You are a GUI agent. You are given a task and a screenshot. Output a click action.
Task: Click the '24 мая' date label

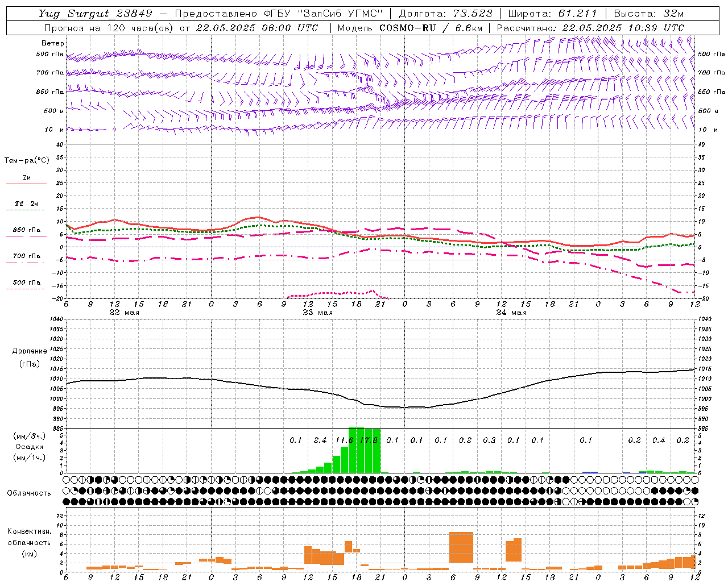point(511,313)
